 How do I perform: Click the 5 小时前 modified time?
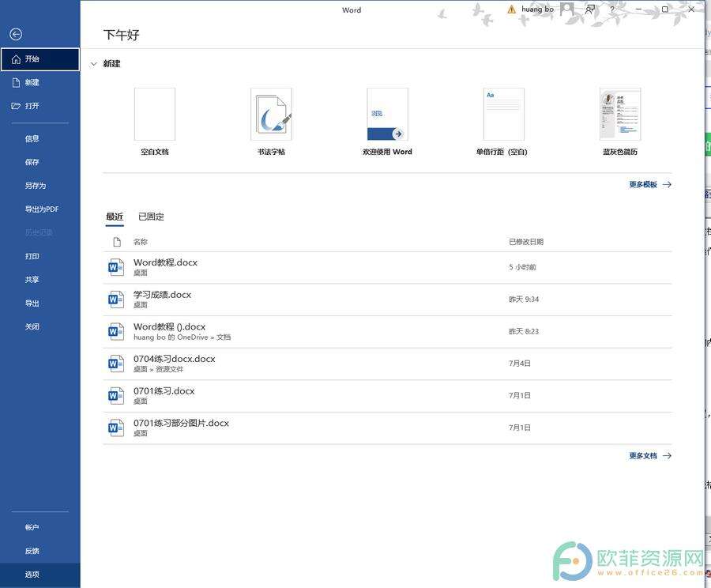pos(522,268)
